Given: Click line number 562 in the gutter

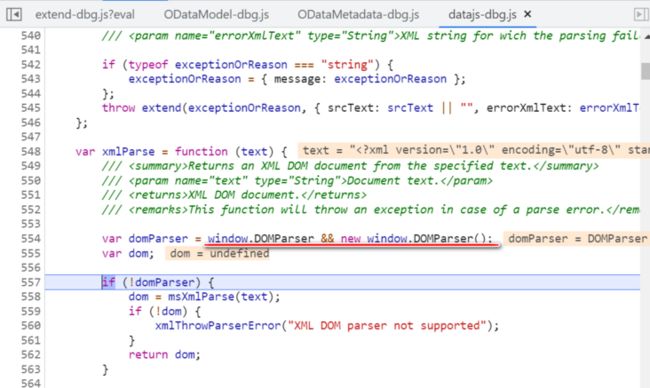Looking at the screenshot, I should point(31,355).
